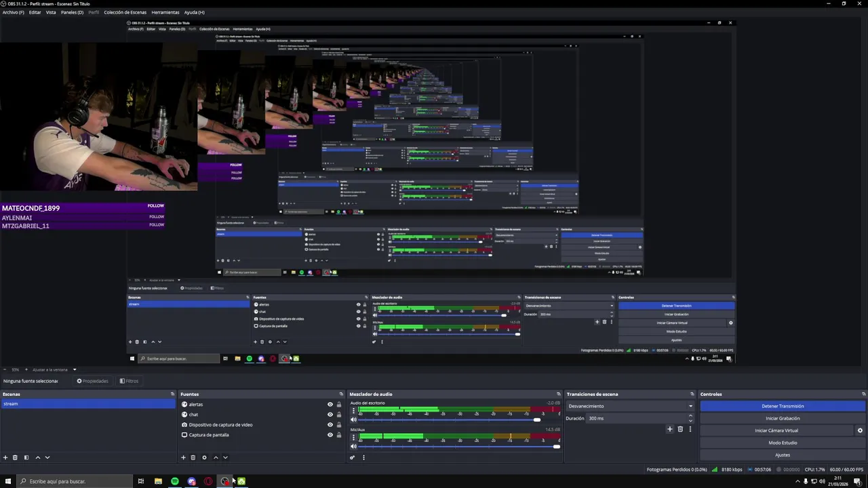
Task: Undock the Fuentes panel
Action: pos(341,394)
